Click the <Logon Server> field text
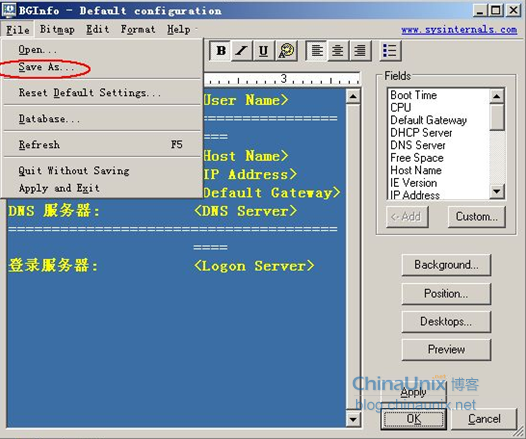 254,266
